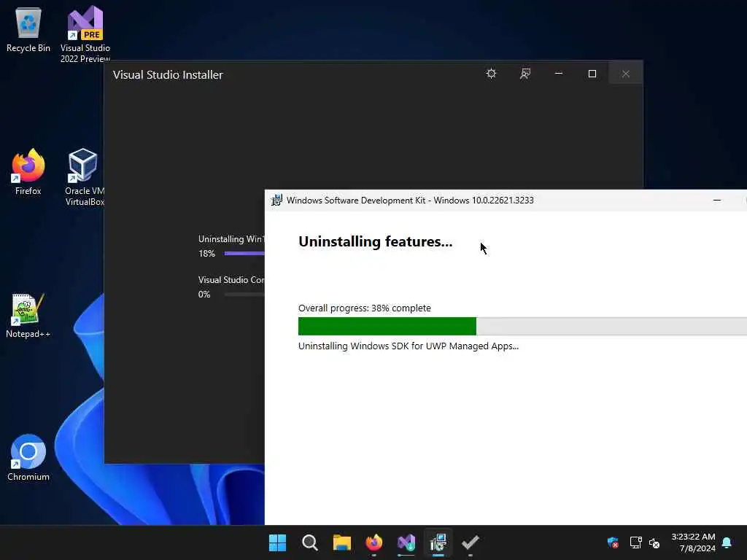This screenshot has width=747, height=560.
Task: Click the 'Uninstalling features...' heading
Action: coord(376,242)
